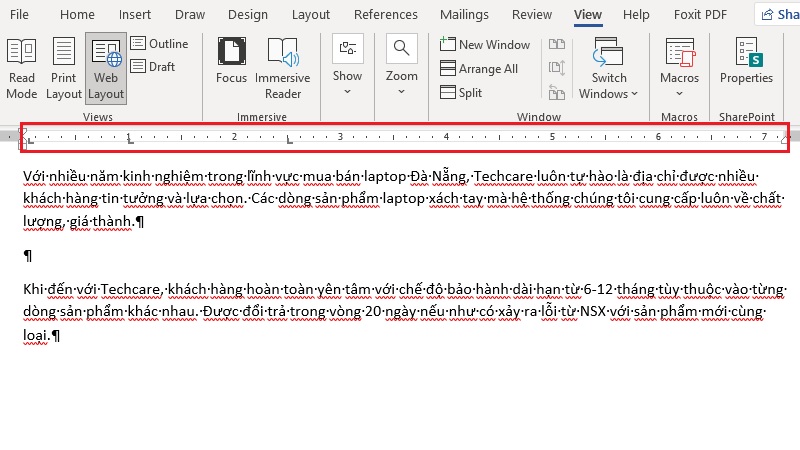800x450 pixels.
Task: Expand the Zoom dropdown
Action: pos(402,65)
